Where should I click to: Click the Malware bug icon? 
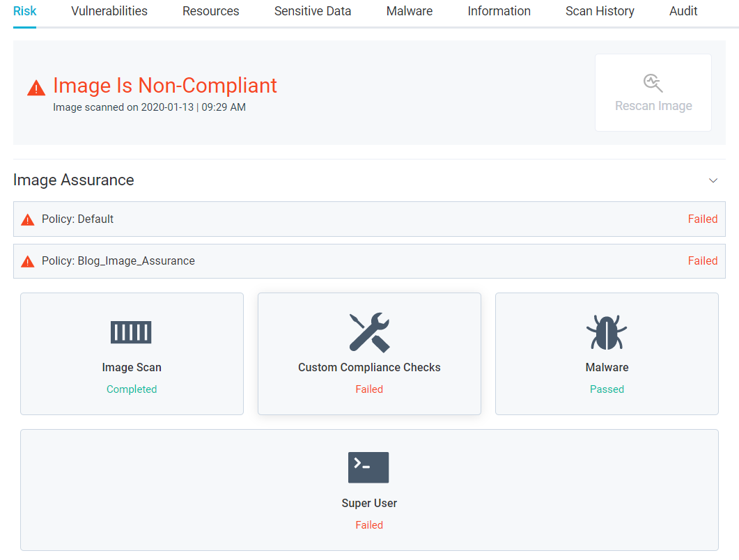pos(607,332)
